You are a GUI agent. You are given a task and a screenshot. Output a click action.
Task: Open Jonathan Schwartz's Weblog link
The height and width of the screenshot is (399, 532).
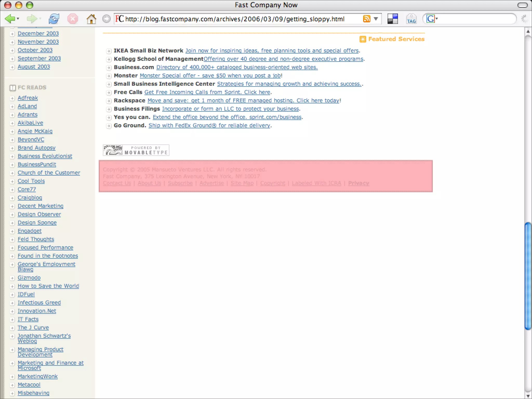pyautogui.click(x=44, y=338)
